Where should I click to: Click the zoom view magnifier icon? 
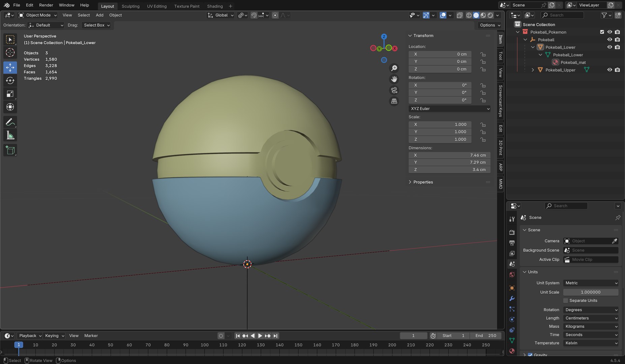click(394, 68)
